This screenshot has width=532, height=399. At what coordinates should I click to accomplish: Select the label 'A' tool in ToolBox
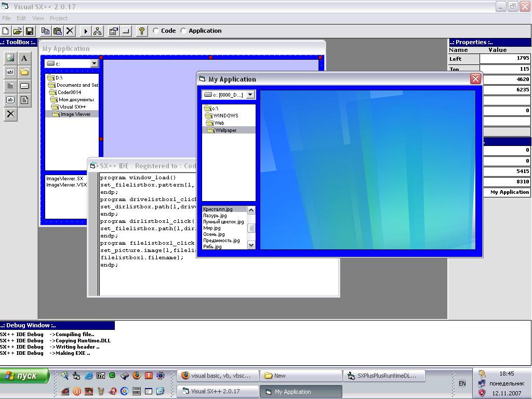pyautogui.click(x=24, y=58)
